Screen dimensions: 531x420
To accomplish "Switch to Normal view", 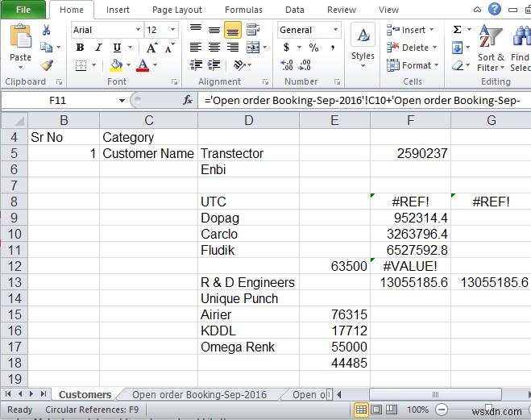I will pyautogui.click(x=361, y=410).
